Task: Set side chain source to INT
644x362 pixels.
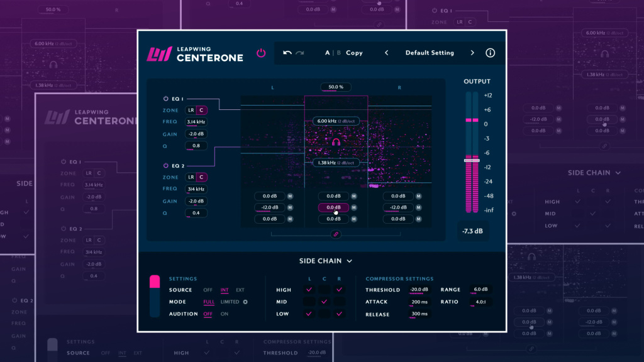Action: (225, 290)
